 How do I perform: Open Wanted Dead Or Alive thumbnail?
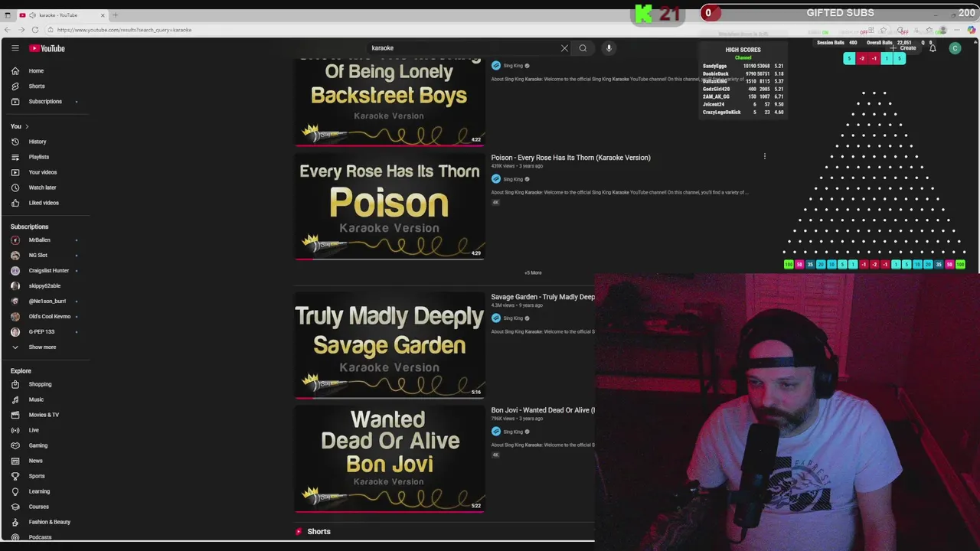pyautogui.click(x=390, y=459)
